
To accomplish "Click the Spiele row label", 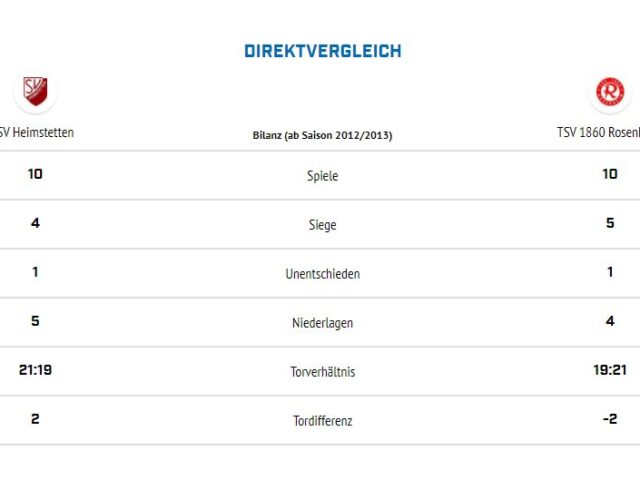I will coord(322,176).
